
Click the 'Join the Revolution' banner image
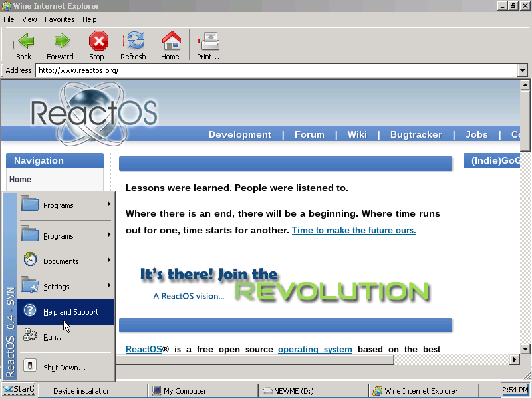click(286, 285)
